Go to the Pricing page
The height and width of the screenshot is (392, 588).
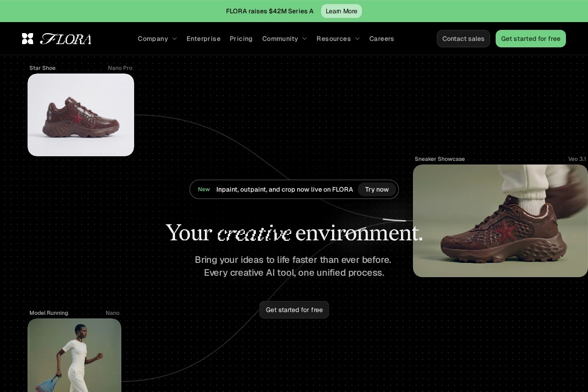241,39
